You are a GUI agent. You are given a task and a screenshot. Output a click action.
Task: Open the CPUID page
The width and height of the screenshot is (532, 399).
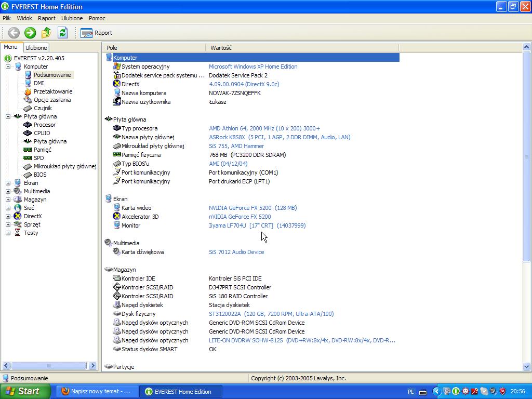42,133
